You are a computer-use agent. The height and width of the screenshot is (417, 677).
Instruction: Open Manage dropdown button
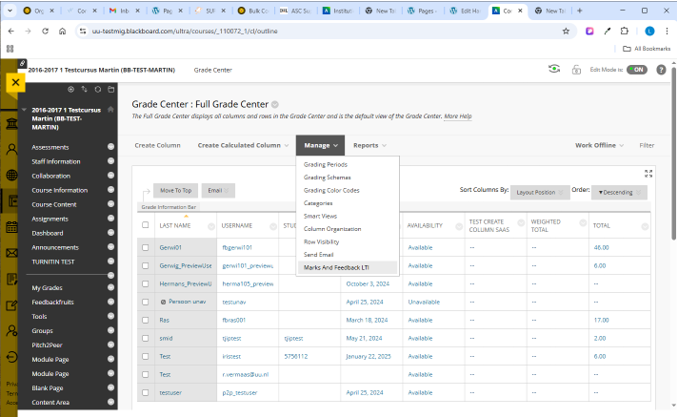320,145
